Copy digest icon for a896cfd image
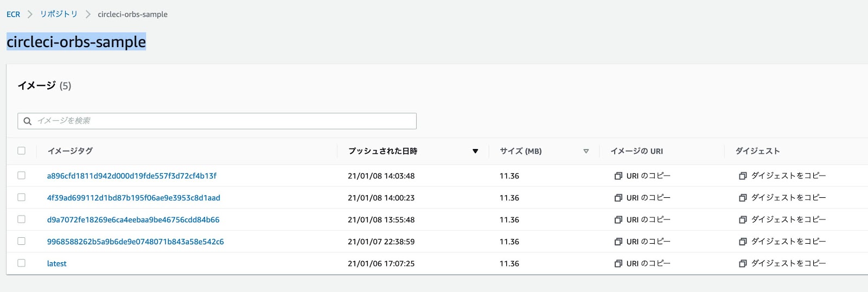The height and width of the screenshot is (292, 868). [x=743, y=176]
